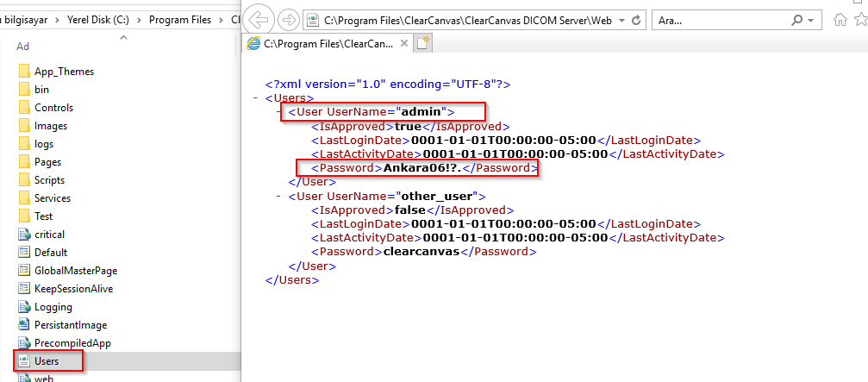Click the IsApproved false value
Image resolution: width=868 pixels, height=382 pixels.
click(410, 210)
